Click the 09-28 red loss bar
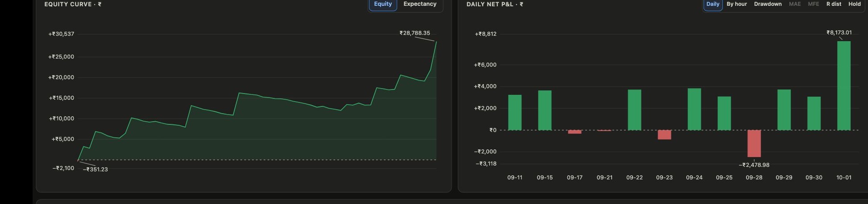 (x=754, y=144)
